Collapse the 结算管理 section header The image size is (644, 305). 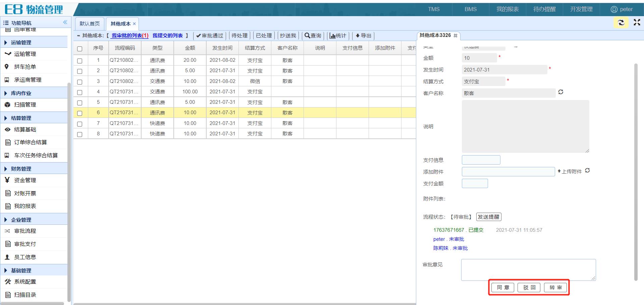(34, 118)
